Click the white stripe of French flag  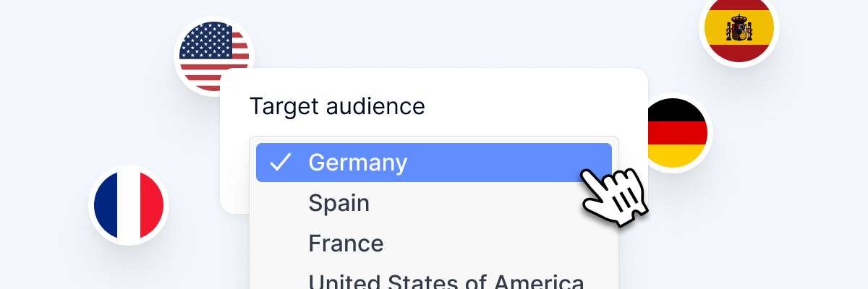[x=129, y=205]
